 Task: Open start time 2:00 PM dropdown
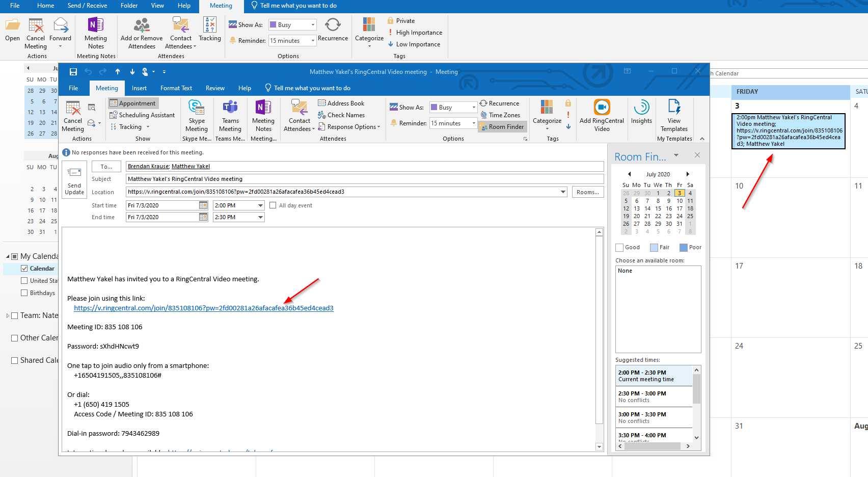(x=260, y=205)
